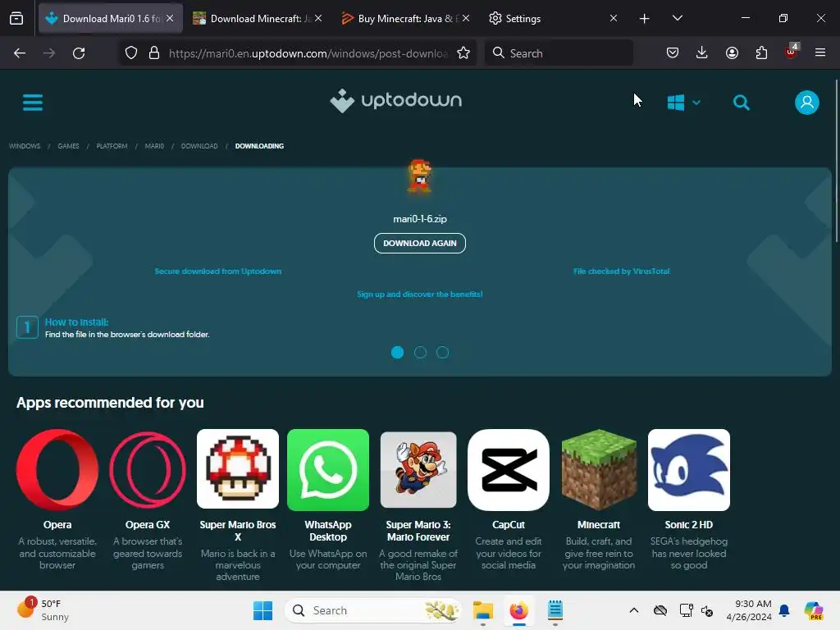Save page to Pocket
The image size is (840, 630).
click(x=673, y=53)
